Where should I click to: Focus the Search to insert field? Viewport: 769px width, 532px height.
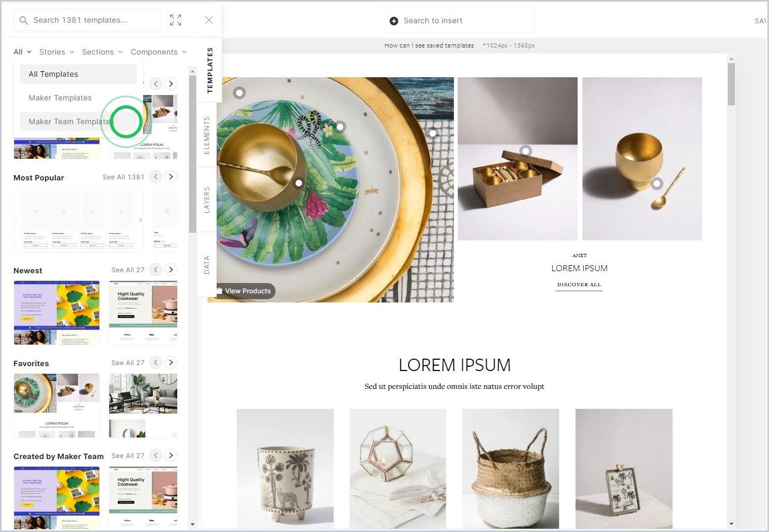point(459,21)
